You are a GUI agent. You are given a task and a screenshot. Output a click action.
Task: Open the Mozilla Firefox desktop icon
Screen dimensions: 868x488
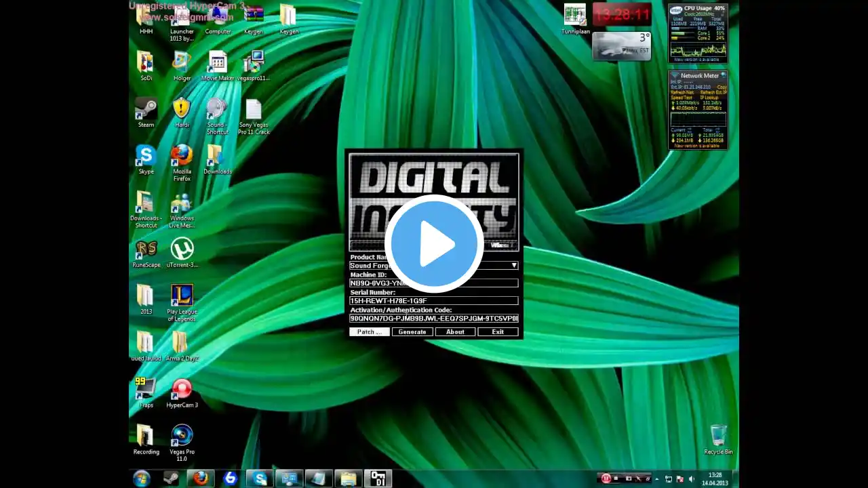(182, 156)
